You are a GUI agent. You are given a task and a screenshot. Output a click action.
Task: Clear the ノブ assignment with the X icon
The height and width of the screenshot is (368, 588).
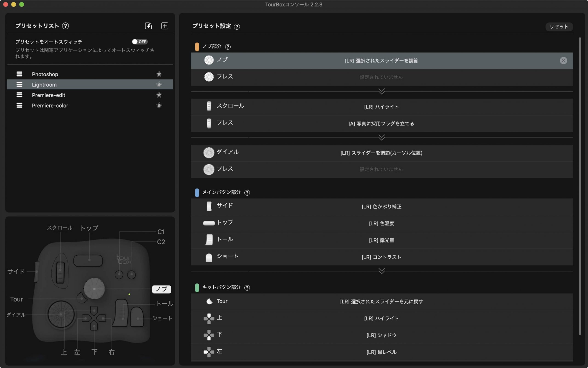(x=563, y=61)
